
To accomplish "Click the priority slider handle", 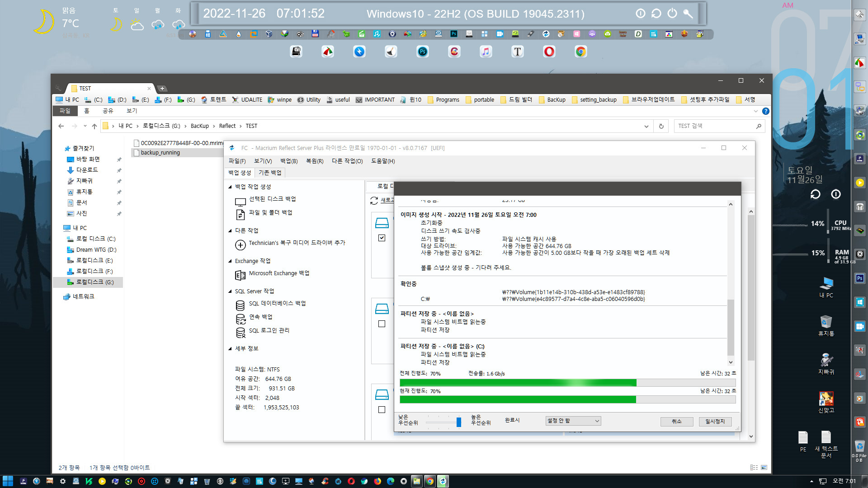I will (458, 422).
